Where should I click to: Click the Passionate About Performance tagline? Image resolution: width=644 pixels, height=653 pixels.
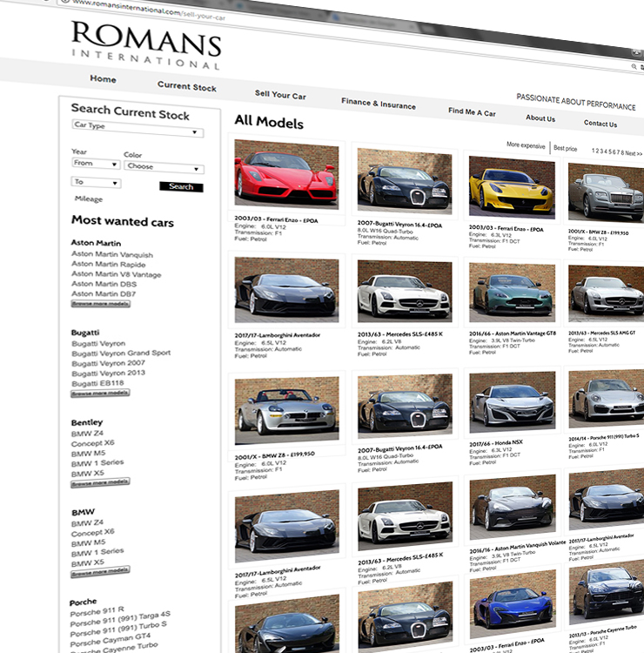(x=576, y=102)
